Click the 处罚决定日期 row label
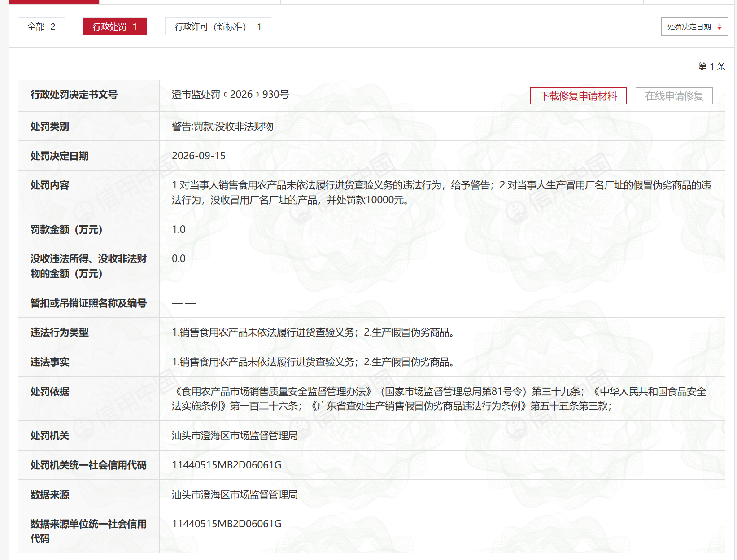The height and width of the screenshot is (560, 737). [x=60, y=156]
